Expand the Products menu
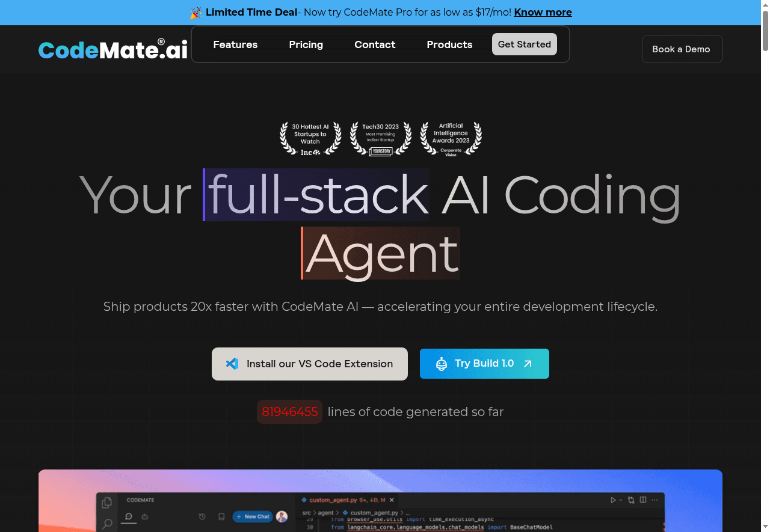 pos(449,44)
